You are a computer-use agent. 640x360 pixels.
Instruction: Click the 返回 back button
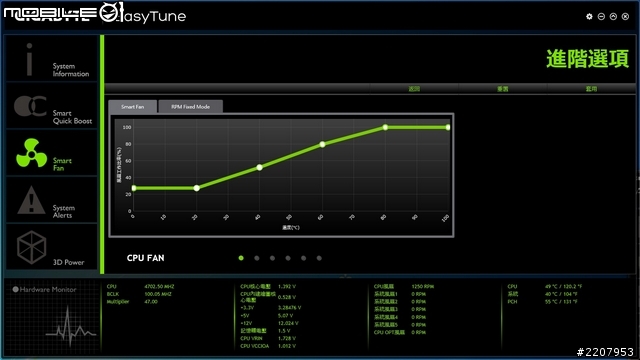414,89
